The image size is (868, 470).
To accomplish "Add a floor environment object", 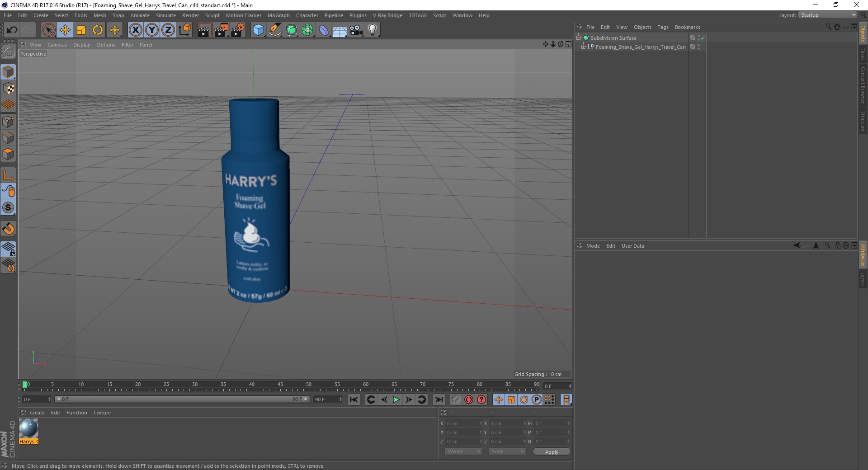I will (x=340, y=30).
